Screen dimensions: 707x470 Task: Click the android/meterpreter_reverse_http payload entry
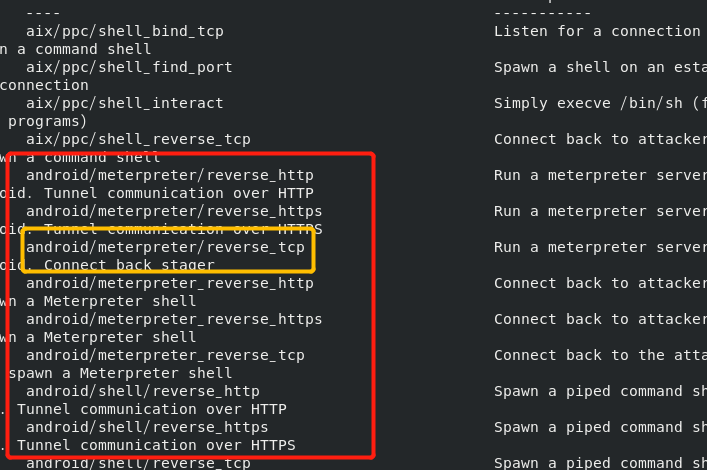click(169, 283)
